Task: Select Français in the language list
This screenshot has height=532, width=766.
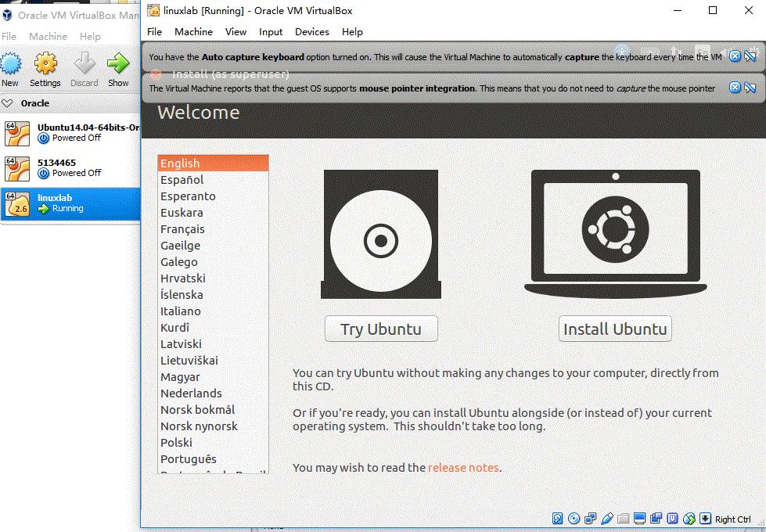Action: 213,229
